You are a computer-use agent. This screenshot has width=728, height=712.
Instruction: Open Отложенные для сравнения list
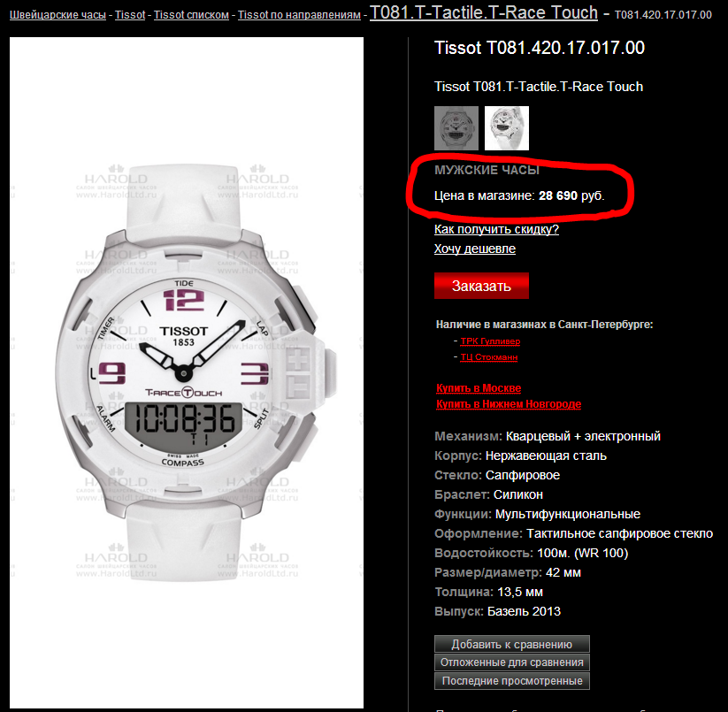511,662
